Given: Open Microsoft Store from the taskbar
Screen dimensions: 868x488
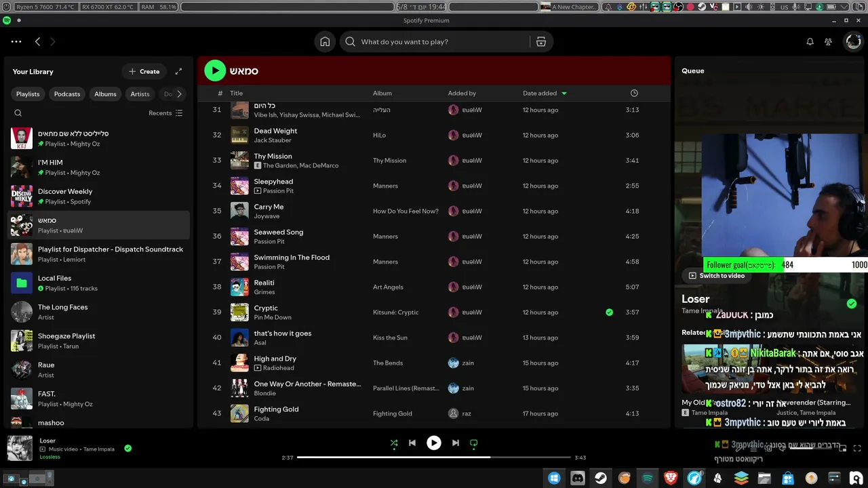Looking at the screenshot, I should click(788, 478).
